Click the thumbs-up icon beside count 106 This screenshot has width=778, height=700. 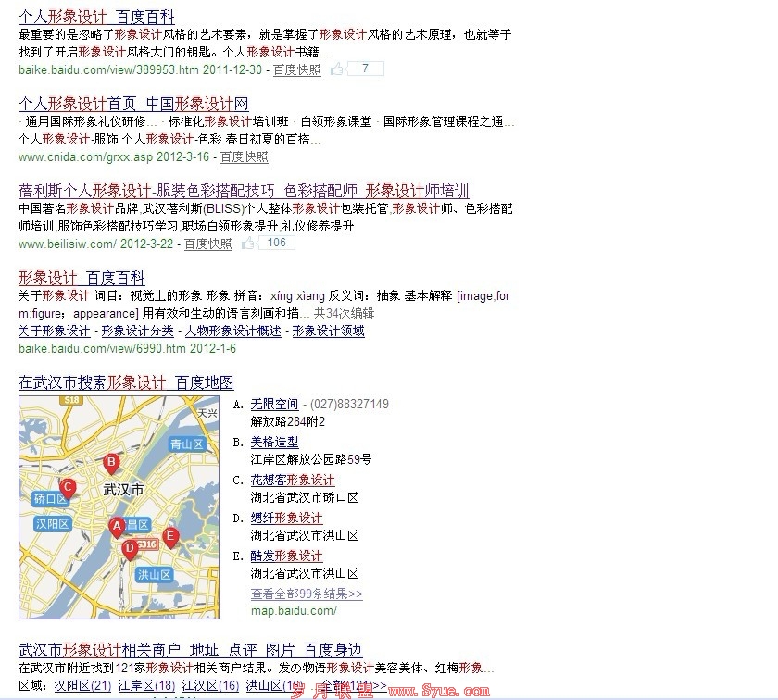click(x=247, y=243)
